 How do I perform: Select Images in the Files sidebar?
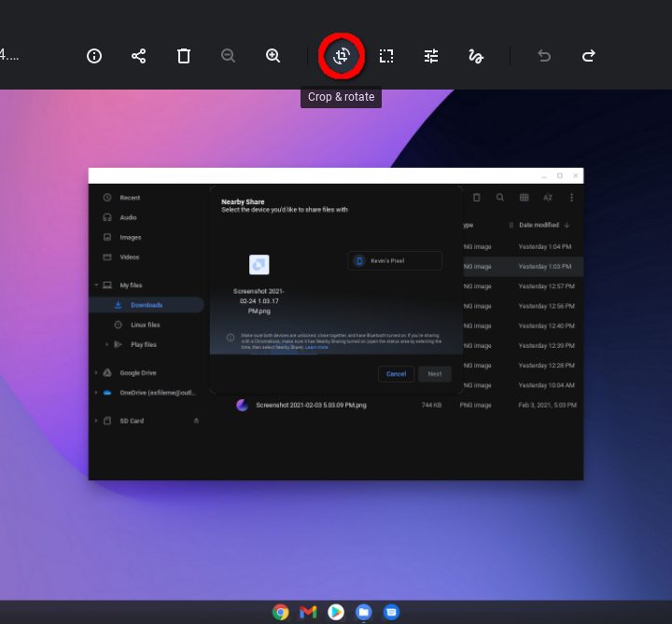[x=131, y=237]
